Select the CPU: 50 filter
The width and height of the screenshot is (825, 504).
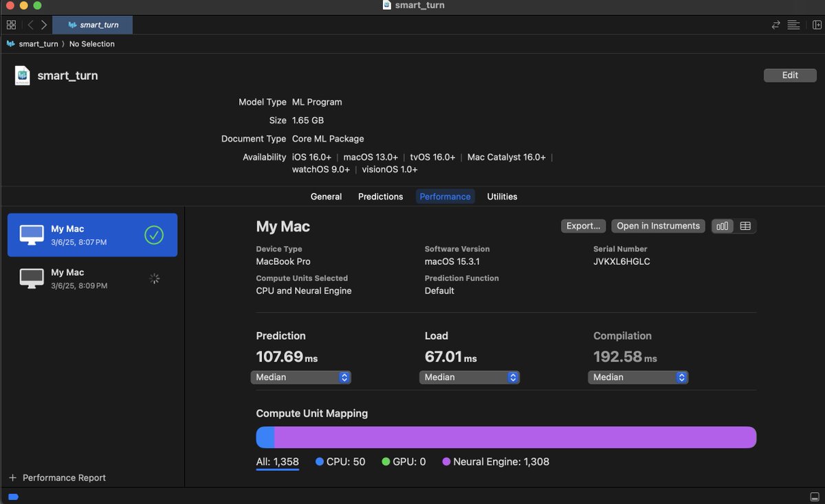[x=340, y=462]
